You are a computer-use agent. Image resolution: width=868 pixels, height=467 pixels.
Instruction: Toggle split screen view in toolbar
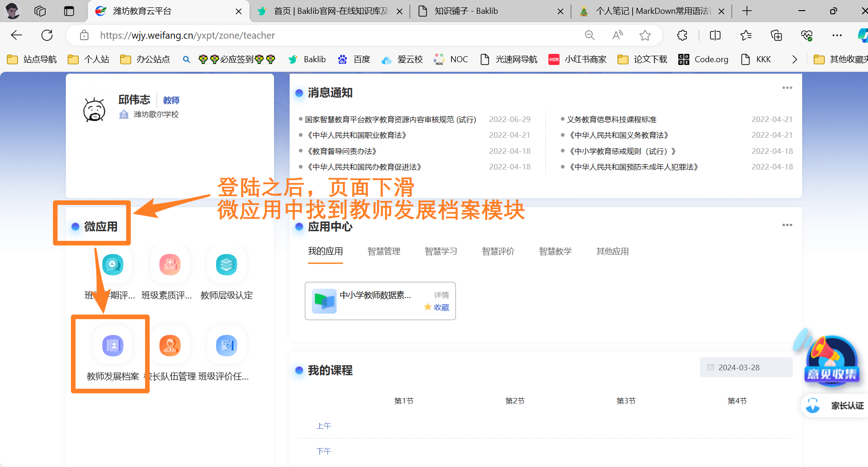click(715, 35)
